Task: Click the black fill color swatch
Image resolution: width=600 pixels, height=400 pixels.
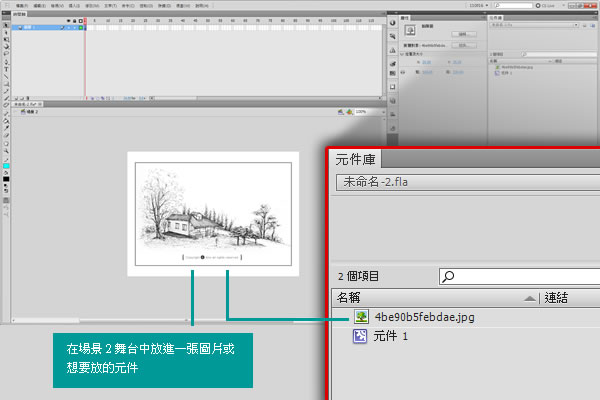Action: (6, 179)
